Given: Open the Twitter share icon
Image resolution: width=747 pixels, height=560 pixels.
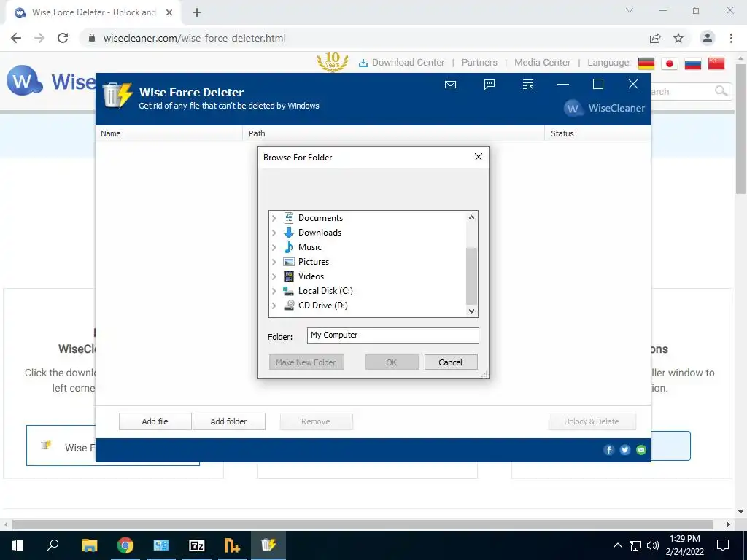Looking at the screenshot, I should 625,450.
